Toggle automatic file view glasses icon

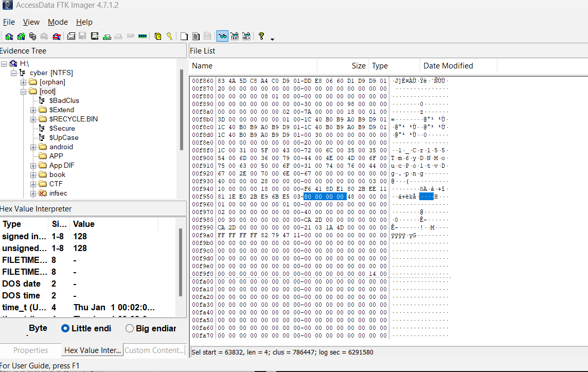[x=222, y=37]
